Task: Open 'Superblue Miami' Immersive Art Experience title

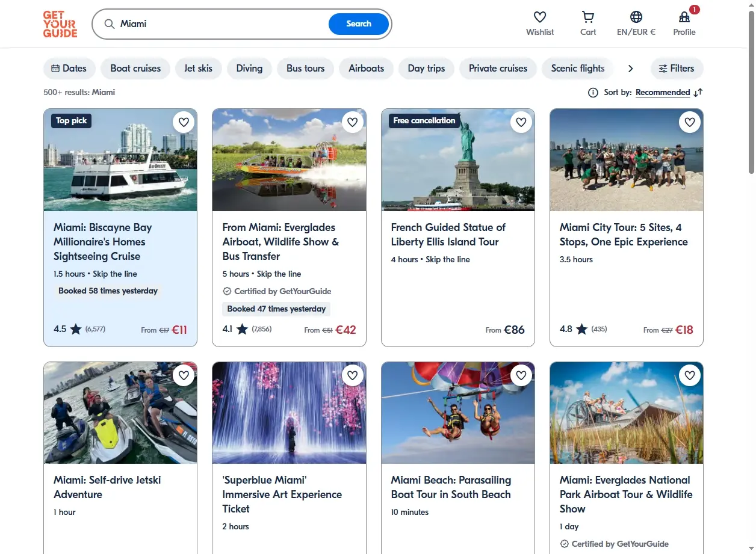Action: (282, 494)
